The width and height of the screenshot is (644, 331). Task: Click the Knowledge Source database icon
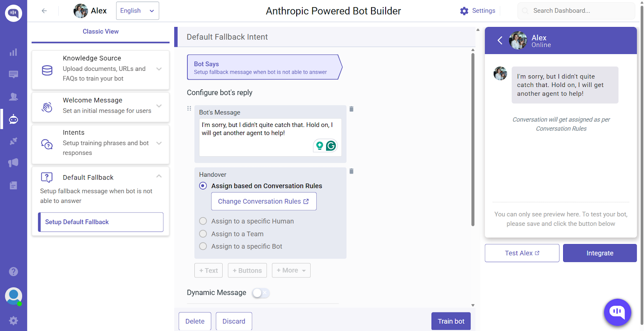47,70
